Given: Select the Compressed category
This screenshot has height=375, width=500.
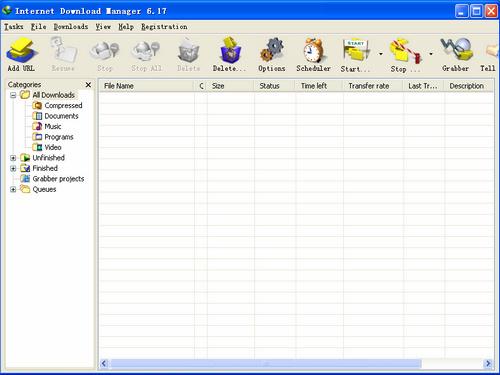Looking at the screenshot, I should 63,105.
